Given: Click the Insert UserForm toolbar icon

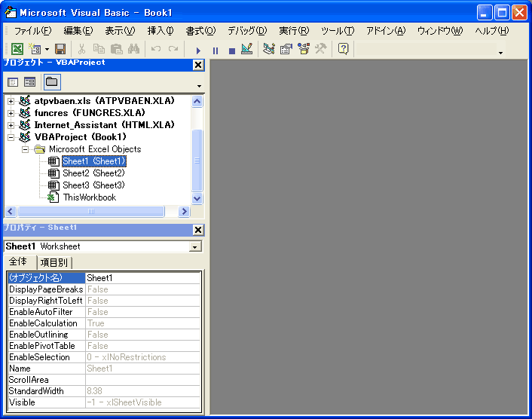Looking at the screenshot, I should pyautogui.click(x=35, y=49).
